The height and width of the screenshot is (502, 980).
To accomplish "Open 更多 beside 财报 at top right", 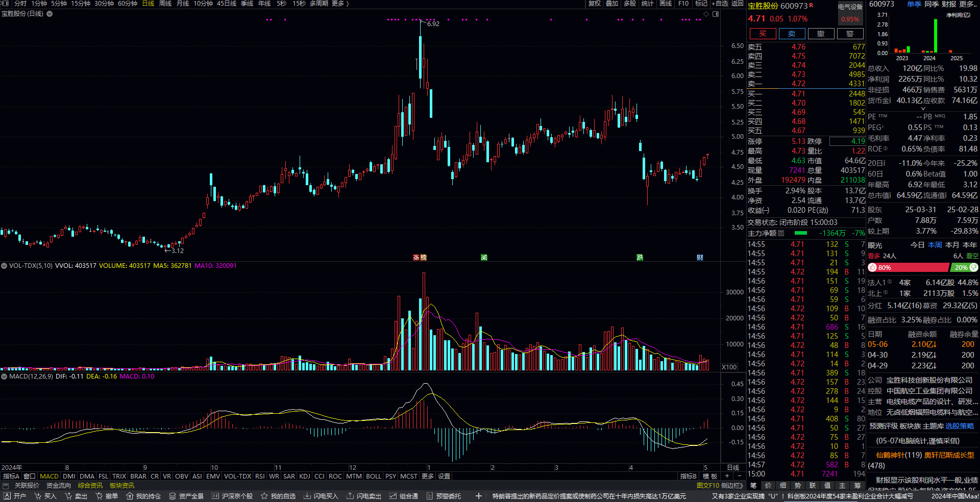I will pyautogui.click(x=968, y=4).
